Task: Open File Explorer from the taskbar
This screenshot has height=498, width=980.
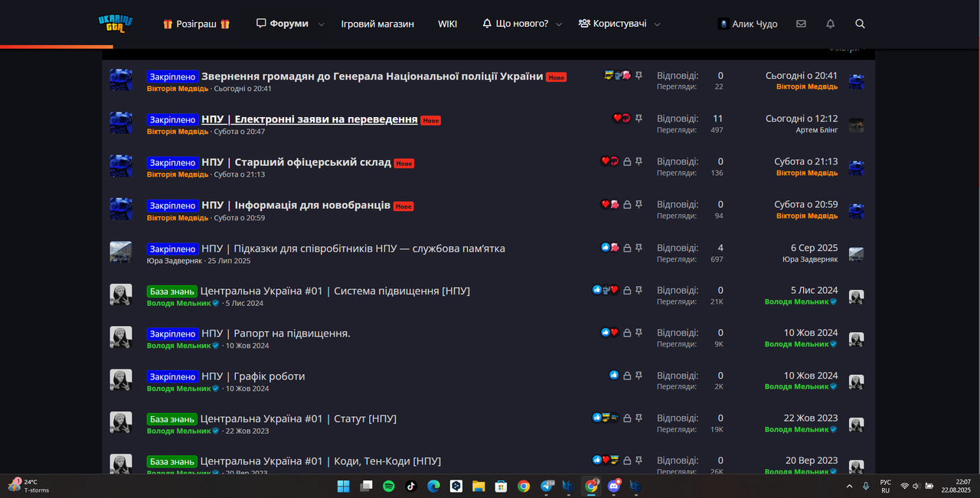Action: (479, 486)
